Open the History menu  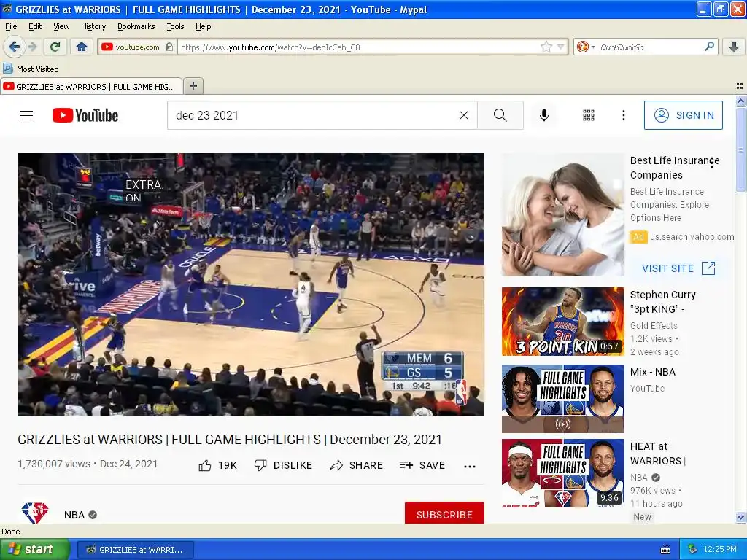pos(93,26)
